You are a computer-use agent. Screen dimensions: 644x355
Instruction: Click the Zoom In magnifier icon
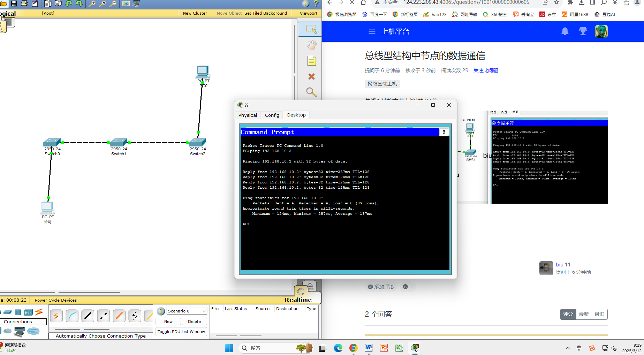92,3
